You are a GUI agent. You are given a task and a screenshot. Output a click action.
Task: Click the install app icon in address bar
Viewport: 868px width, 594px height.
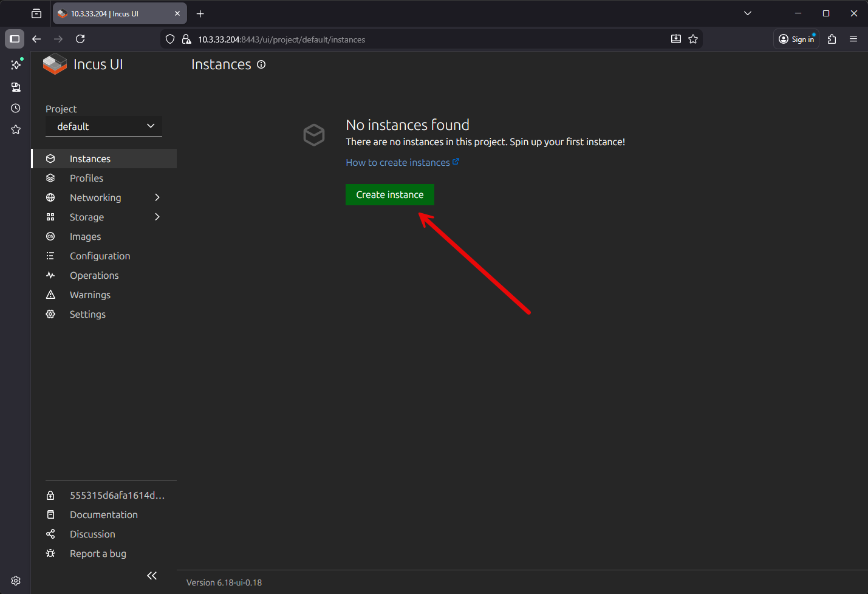676,39
